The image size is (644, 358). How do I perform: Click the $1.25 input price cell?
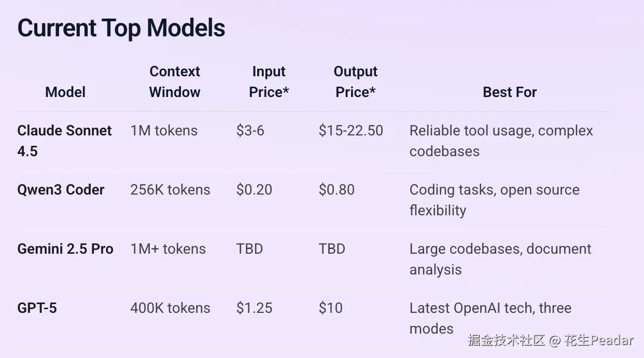point(254,308)
